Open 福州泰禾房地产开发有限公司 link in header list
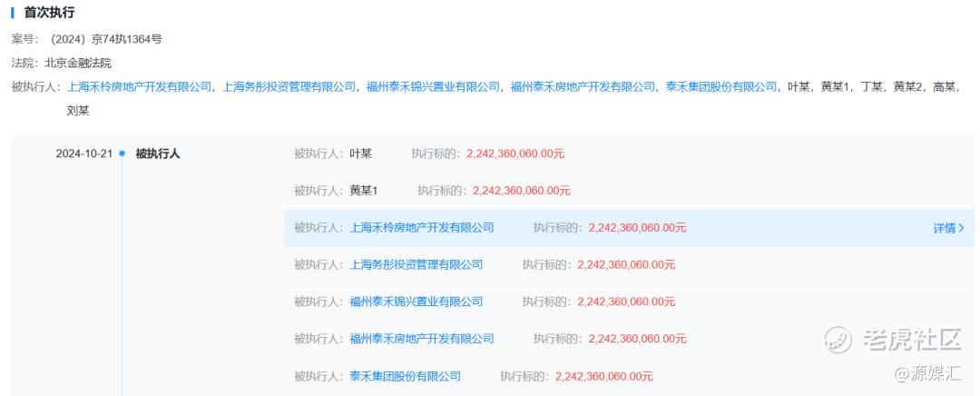Screen dimensions: 980x396 click(583, 87)
